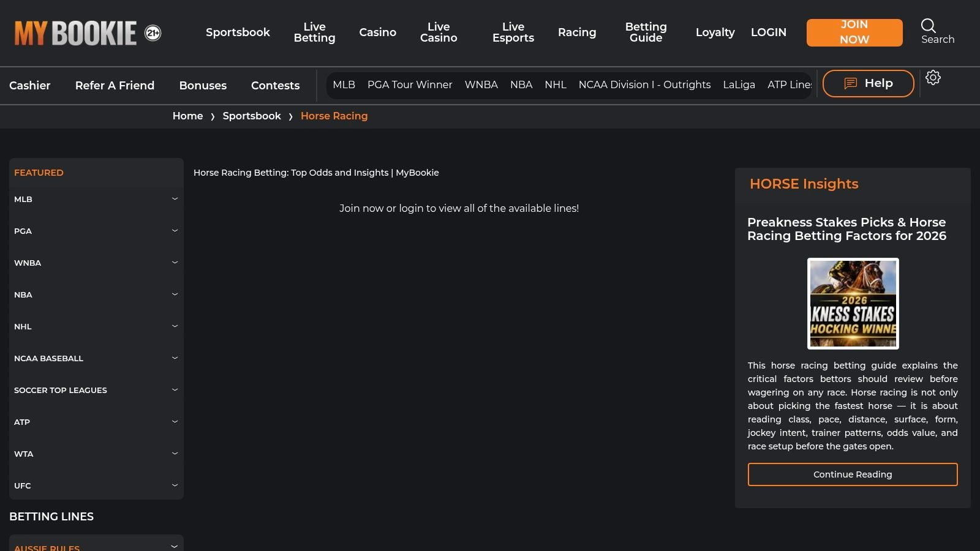Click the Horse Racing Betting page title

(x=316, y=173)
